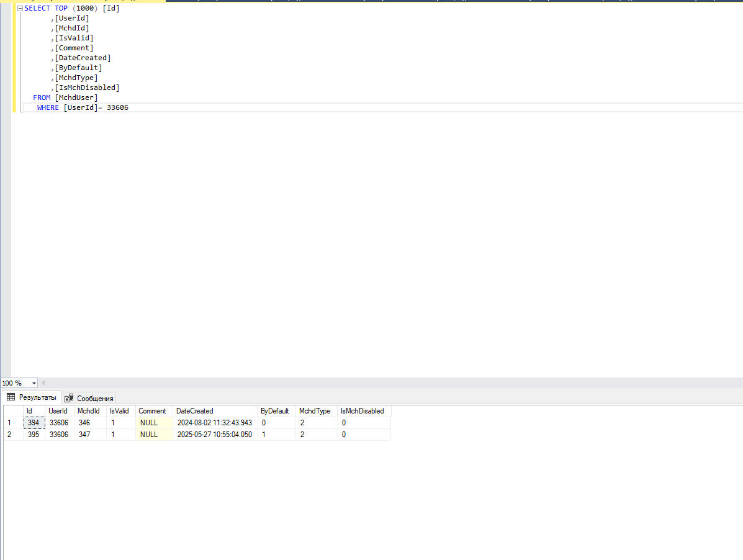Click DateCreated cell 2025-05-27 10:55:04.050
The image size is (743, 560).
click(x=215, y=435)
